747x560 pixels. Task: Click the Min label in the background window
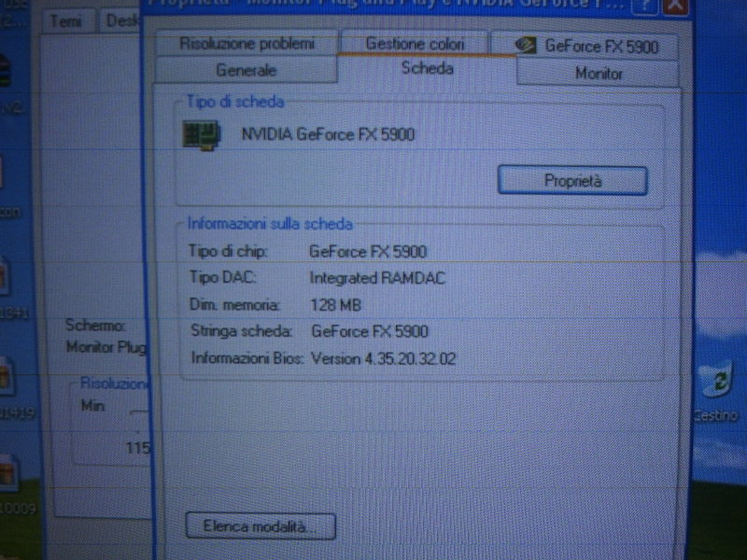click(93, 406)
